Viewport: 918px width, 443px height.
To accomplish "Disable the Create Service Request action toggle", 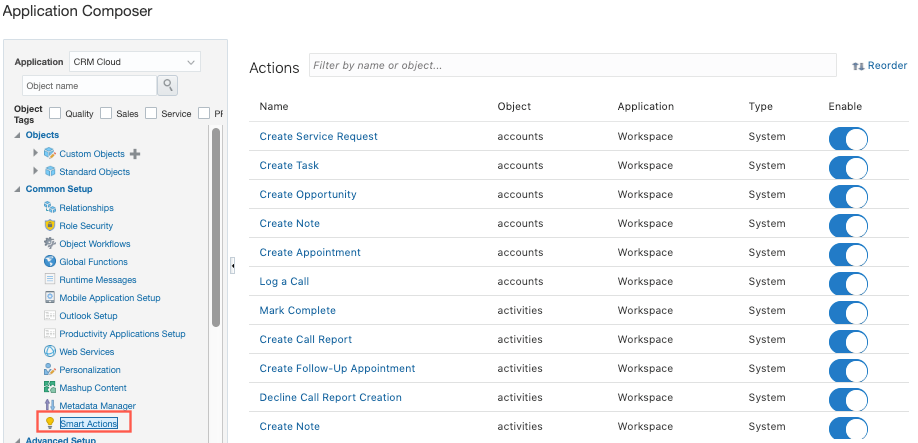I will click(848, 137).
